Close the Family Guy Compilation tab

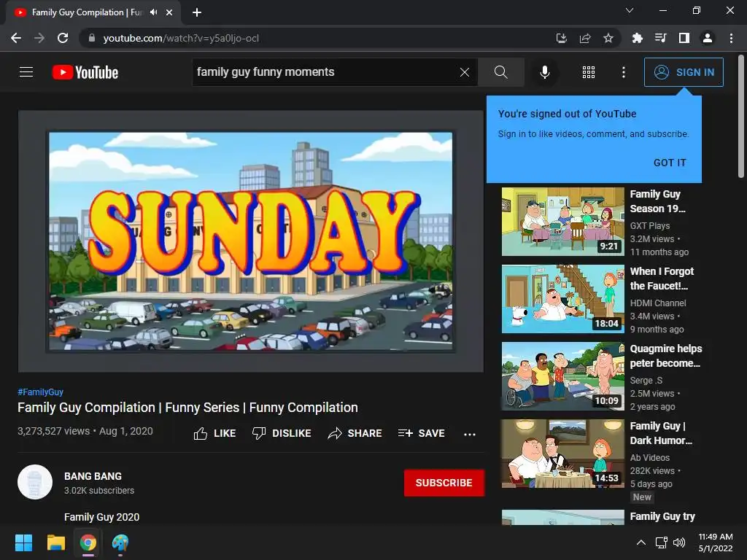point(169,12)
